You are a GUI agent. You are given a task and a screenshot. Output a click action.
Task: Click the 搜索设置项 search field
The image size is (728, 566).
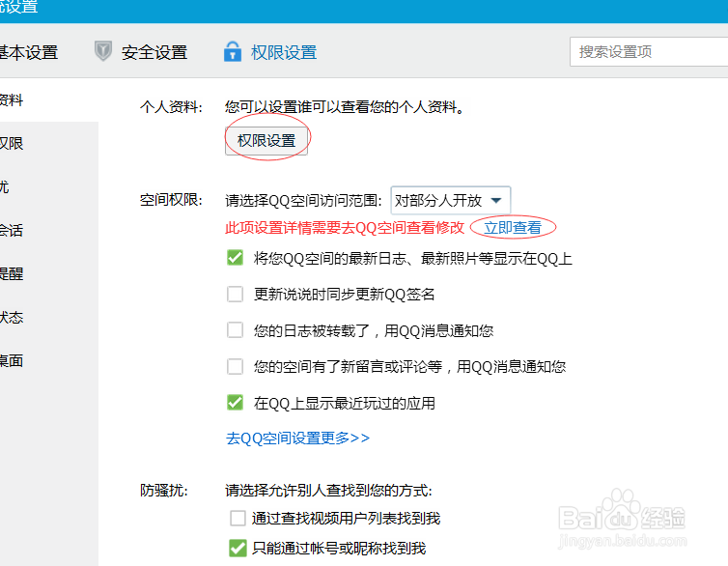tap(649, 51)
